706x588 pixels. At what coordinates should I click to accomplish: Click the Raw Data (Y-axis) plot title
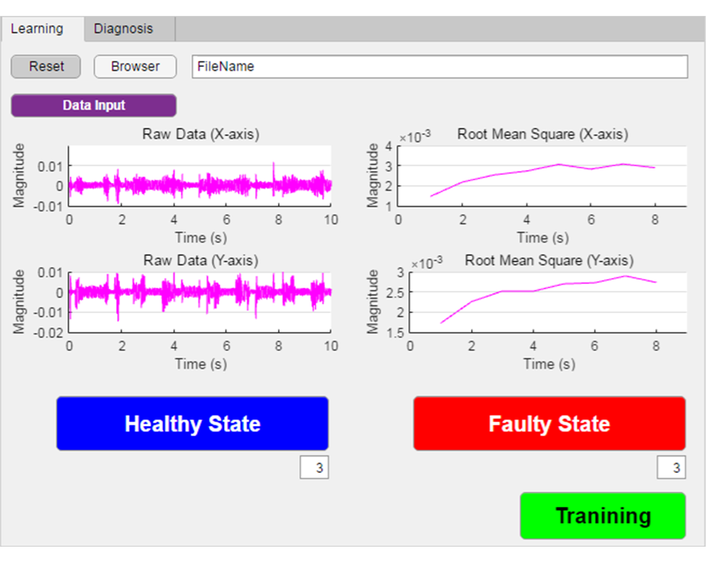pos(200,260)
